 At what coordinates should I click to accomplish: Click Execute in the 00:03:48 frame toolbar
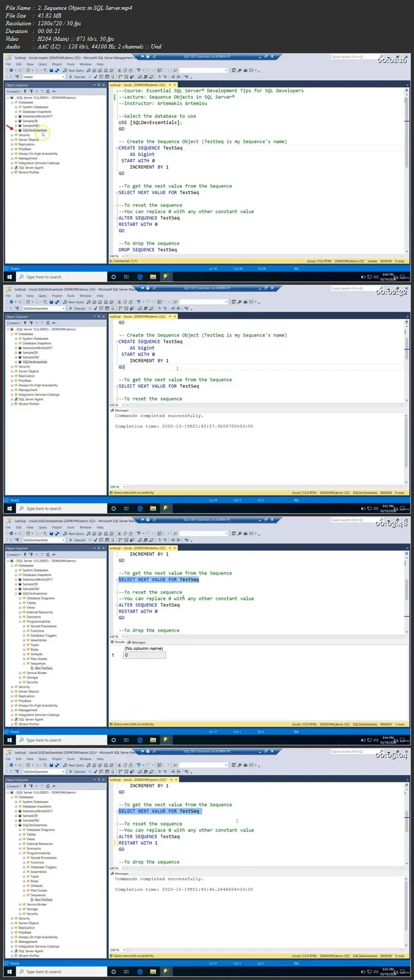77,540
